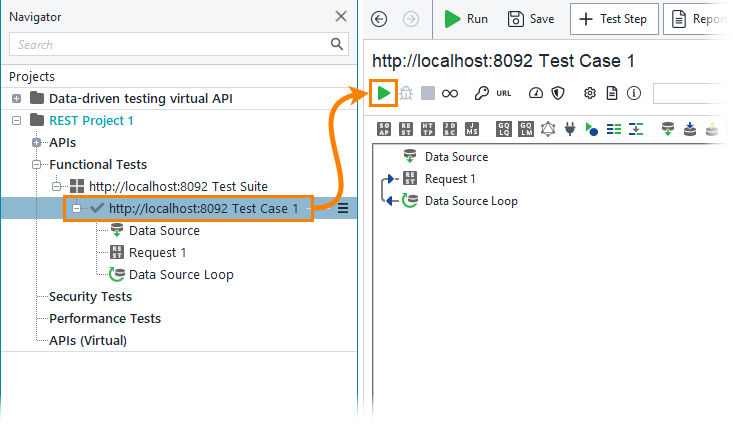Add an HTTP request step
The width and height of the screenshot is (733, 425).
pyautogui.click(x=428, y=129)
